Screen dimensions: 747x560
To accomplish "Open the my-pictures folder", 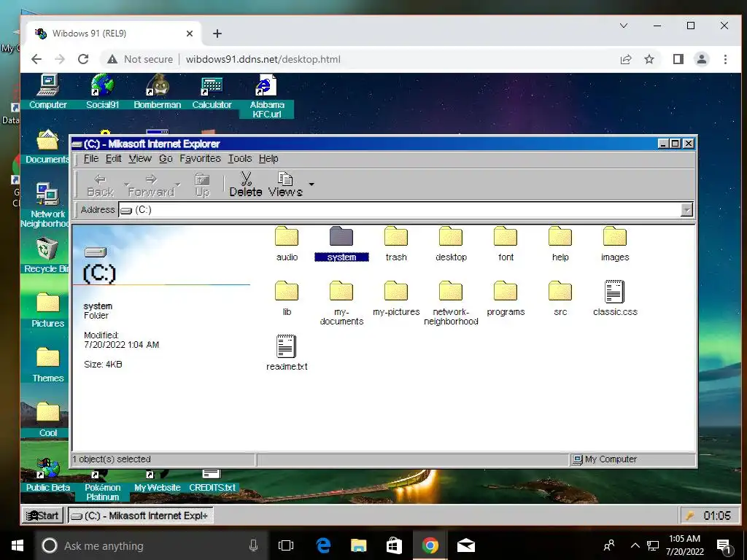I will [x=396, y=298].
